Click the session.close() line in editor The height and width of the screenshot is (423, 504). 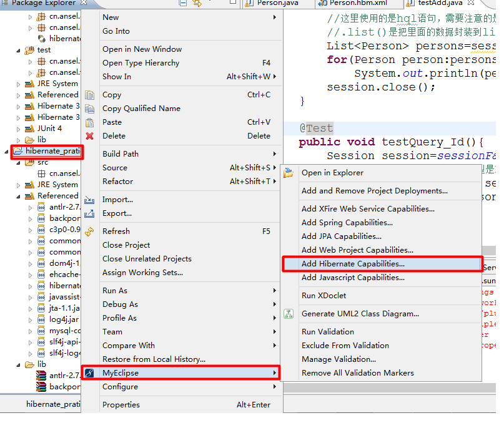381,87
